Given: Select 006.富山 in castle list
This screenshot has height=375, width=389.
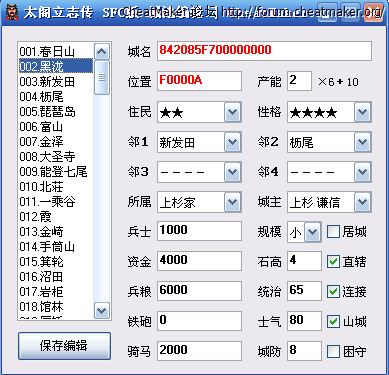Looking at the screenshot, I should point(56,126).
